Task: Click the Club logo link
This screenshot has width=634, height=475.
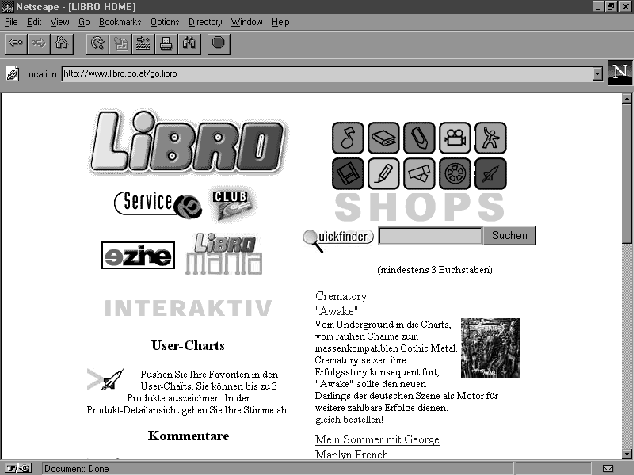Action: click(233, 204)
